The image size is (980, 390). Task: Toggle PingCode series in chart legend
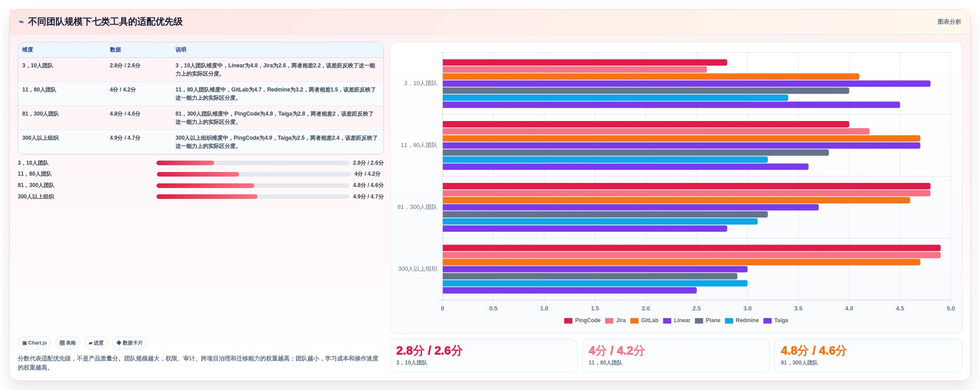(582, 320)
